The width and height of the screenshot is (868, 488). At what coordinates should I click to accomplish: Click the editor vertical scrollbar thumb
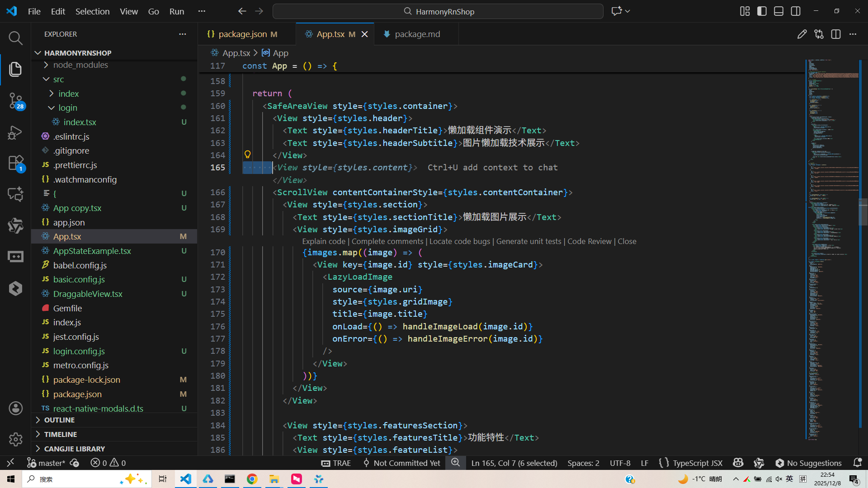pos(863,212)
